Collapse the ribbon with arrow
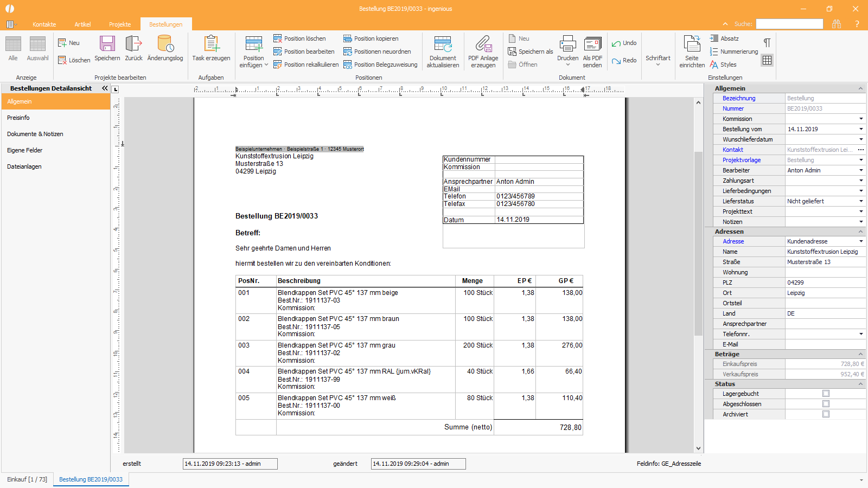This screenshot has width=868, height=488. [725, 24]
